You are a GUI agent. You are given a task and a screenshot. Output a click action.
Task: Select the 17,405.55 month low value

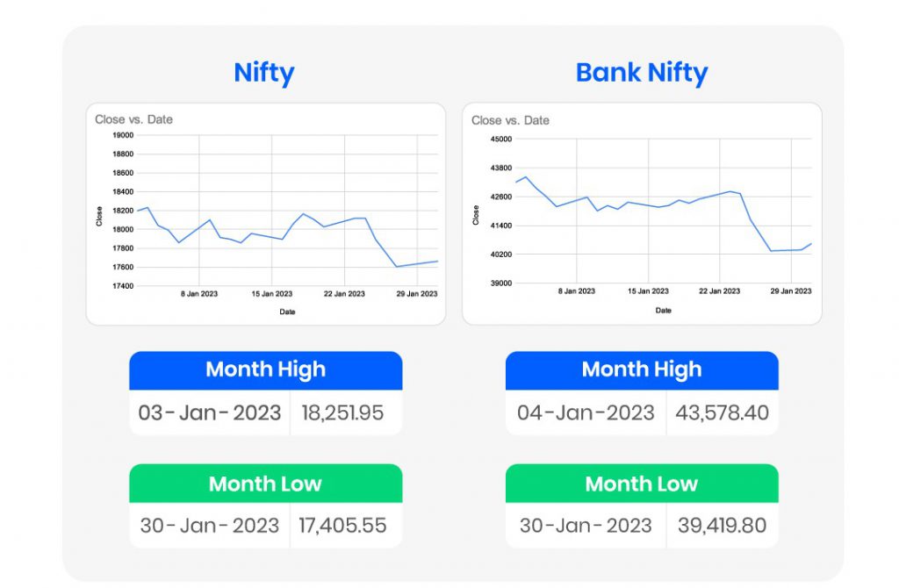tap(344, 526)
